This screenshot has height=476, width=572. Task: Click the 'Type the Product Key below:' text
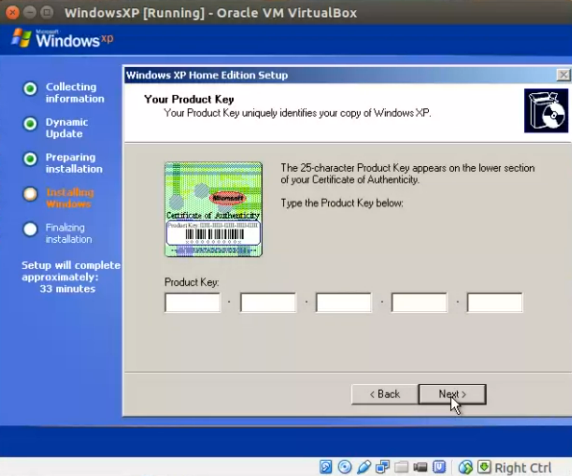pyautogui.click(x=342, y=203)
